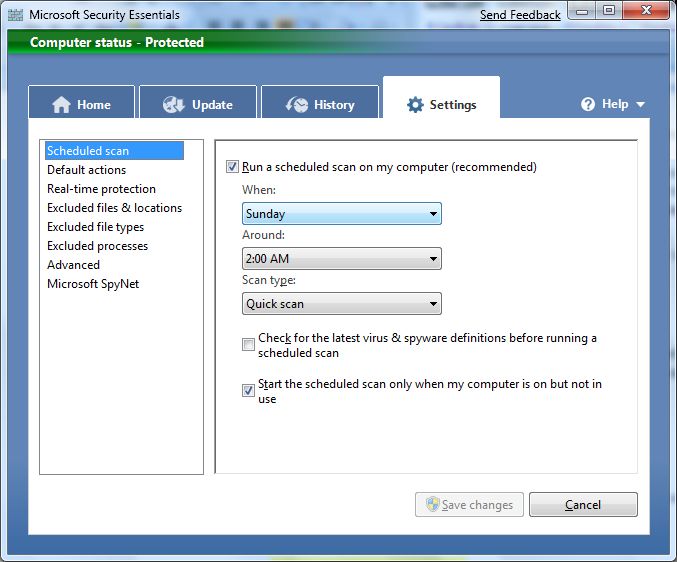Minimize the Security Essentials window

click(x=582, y=11)
